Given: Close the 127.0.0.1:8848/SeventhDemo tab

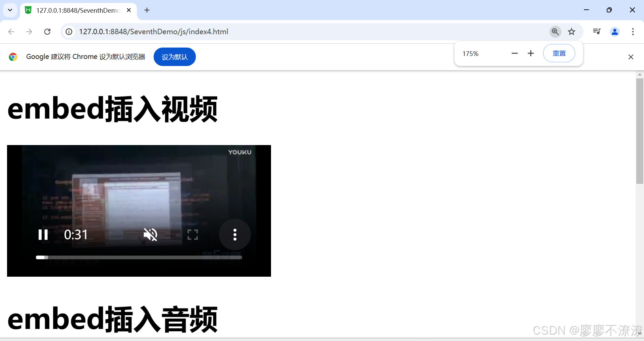Looking at the screenshot, I should [129, 10].
